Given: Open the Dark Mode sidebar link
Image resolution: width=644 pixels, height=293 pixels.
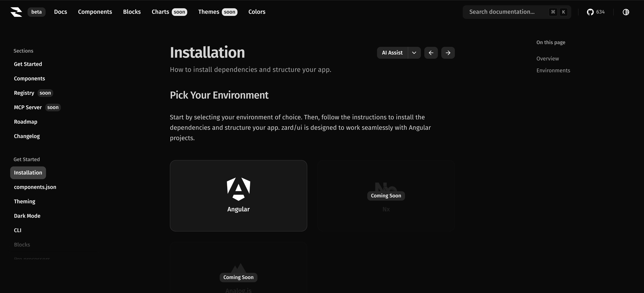Looking at the screenshot, I should tap(27, 216).
